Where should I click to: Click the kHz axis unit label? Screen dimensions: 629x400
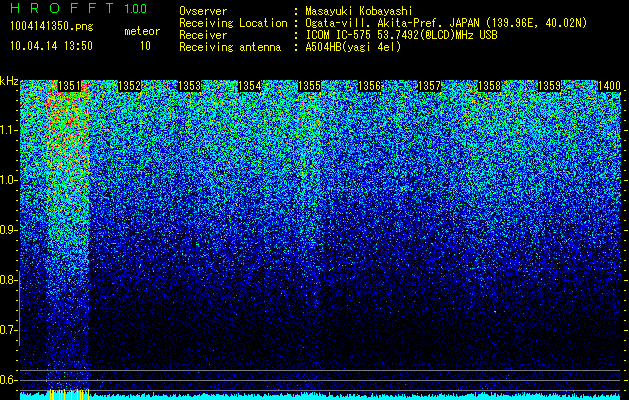pos(9,81)
